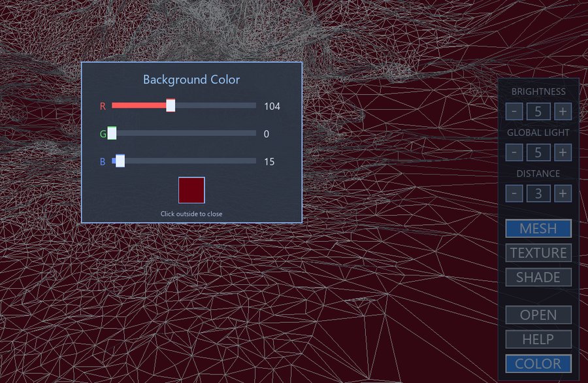
Task: Decrease brightness with the minus button
Action: pos(514,111)
